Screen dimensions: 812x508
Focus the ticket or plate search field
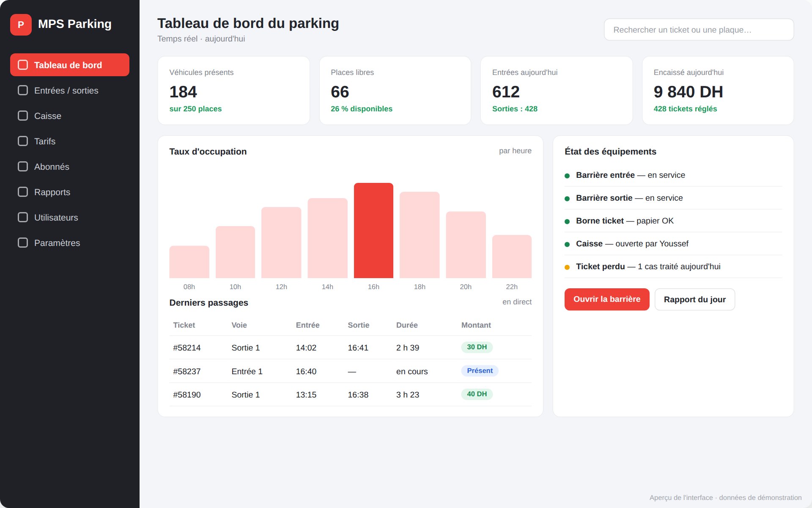tap(699, 30)
